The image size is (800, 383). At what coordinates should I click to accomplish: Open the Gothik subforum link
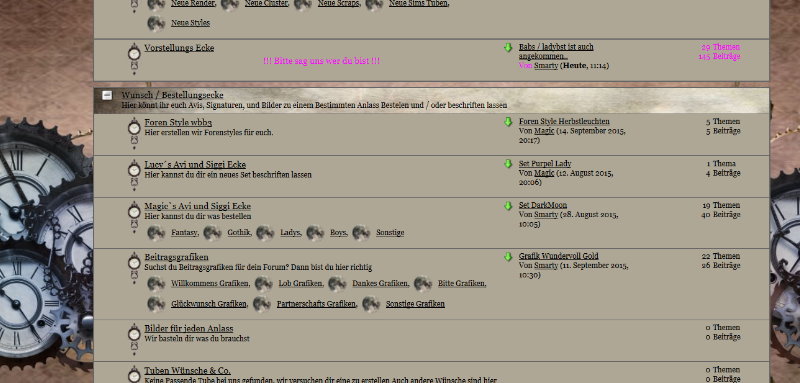click(239, 233)
